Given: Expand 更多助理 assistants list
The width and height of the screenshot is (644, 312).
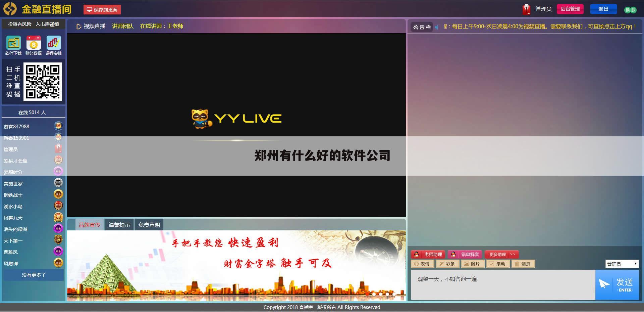Looking at the screenshot, I should tap(502, 254).
